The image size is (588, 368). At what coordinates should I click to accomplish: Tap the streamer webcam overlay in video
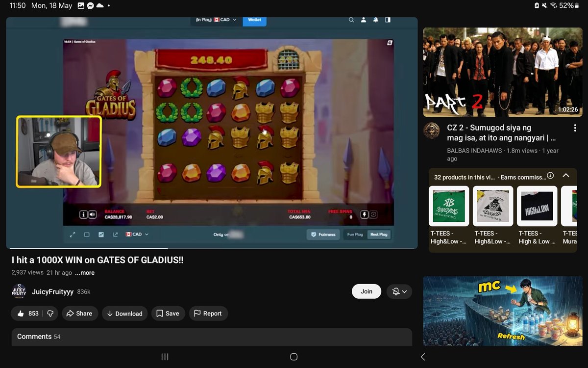click(59, 152)
